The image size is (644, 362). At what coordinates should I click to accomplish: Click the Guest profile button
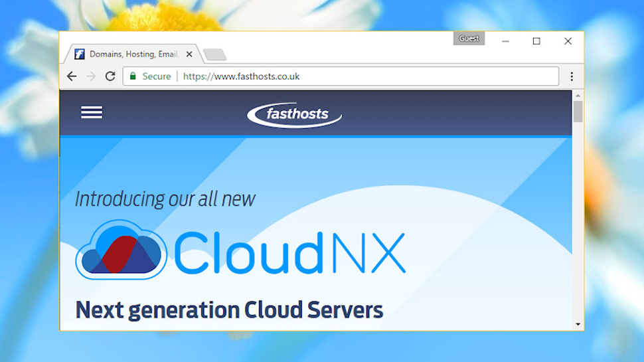pos(469,39)
